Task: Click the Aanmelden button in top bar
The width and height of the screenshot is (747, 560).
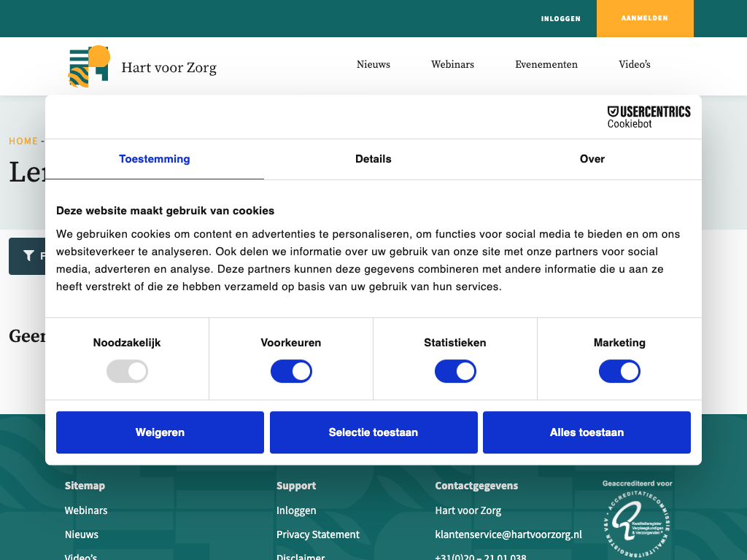Action: tap(644, 18)
